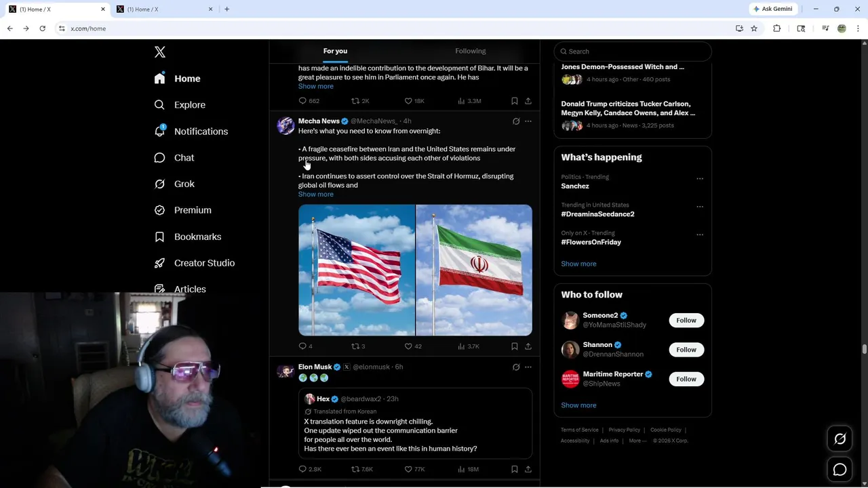Open new browser tab
Screen dimensions: 868x488
(x=226, y=9)
